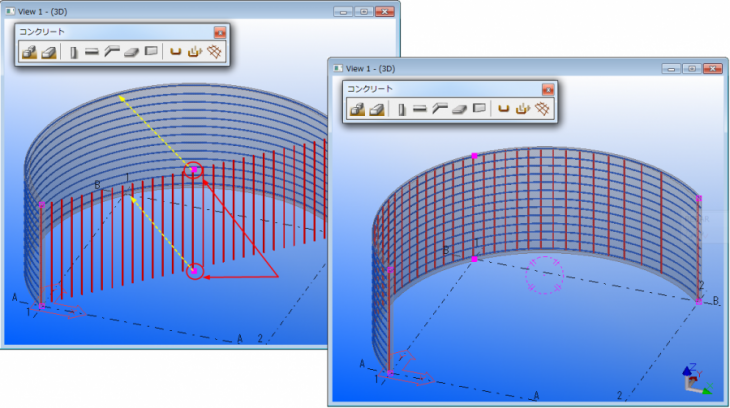
Task: Select concrete slab tool in left toolbar
Action: click(131, 52)
